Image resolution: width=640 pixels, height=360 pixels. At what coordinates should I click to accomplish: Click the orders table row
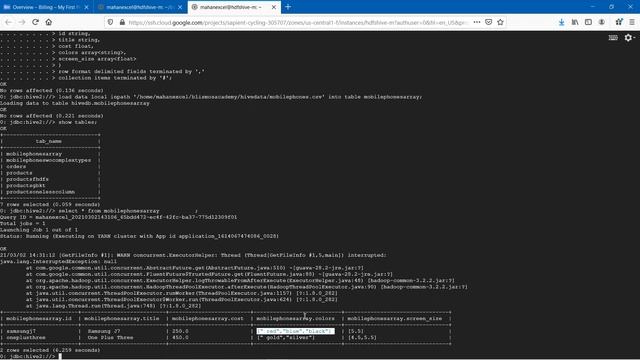pos(16,167)
